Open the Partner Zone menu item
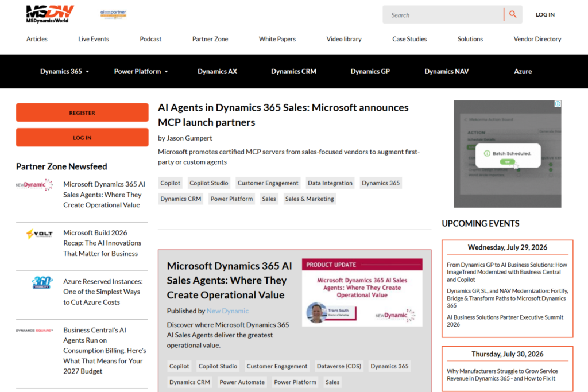Viewport: 588px width, 392px height. point(210,39)
